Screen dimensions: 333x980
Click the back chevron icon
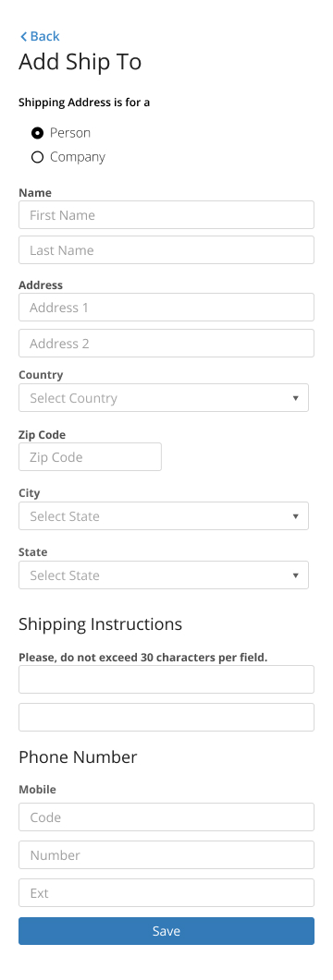tap(24, 37)
